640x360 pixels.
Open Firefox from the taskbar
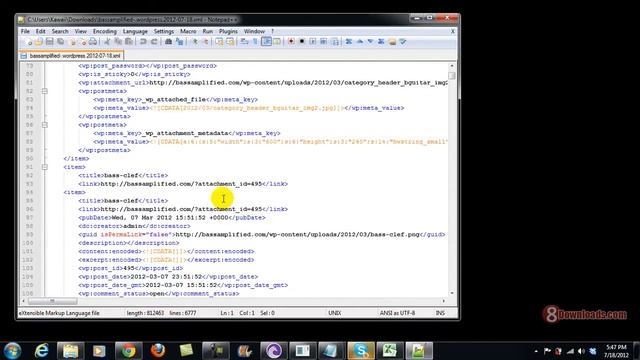(158, 351)
